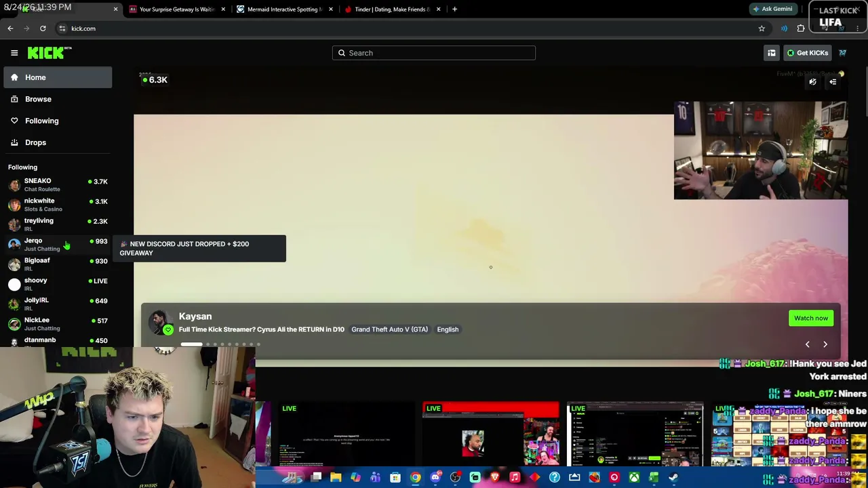Focus the Kick search field
This screenshot has height=488, width=868.
click(434, 53)
